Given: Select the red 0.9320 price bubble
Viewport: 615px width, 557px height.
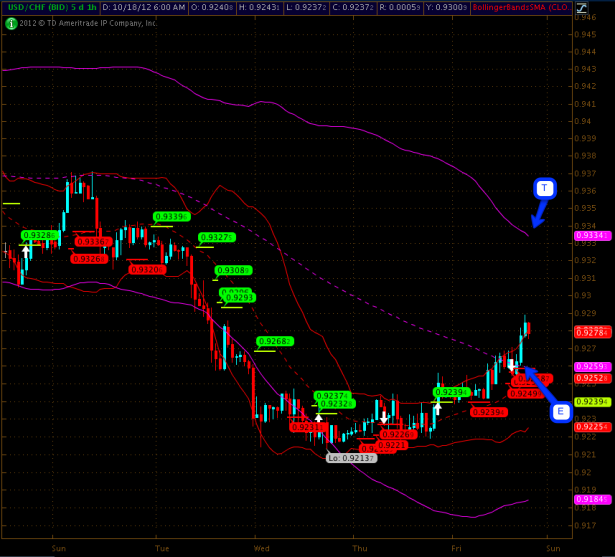Looking at the screenshot, I should click(146, 269).
